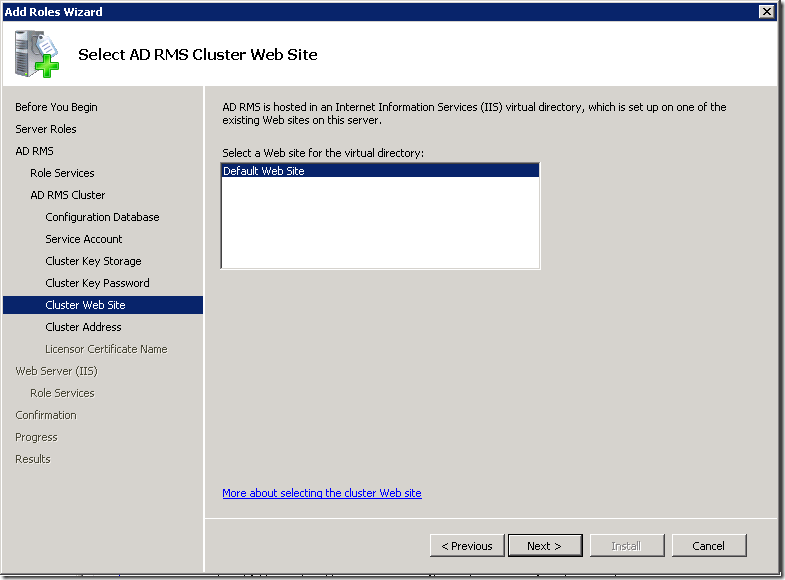
Task: Click the Add Roles Wizard title bar text
Action: click(x=54, y=12)
